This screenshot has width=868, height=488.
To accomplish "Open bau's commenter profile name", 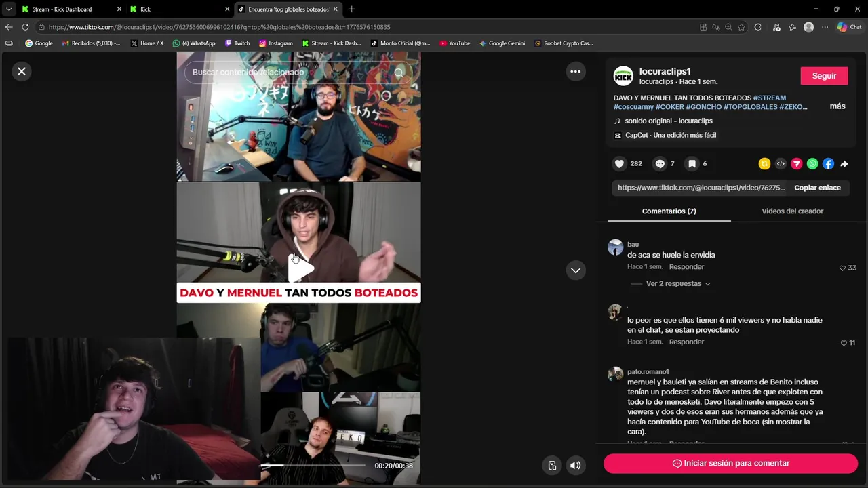I will coord(633,244).
